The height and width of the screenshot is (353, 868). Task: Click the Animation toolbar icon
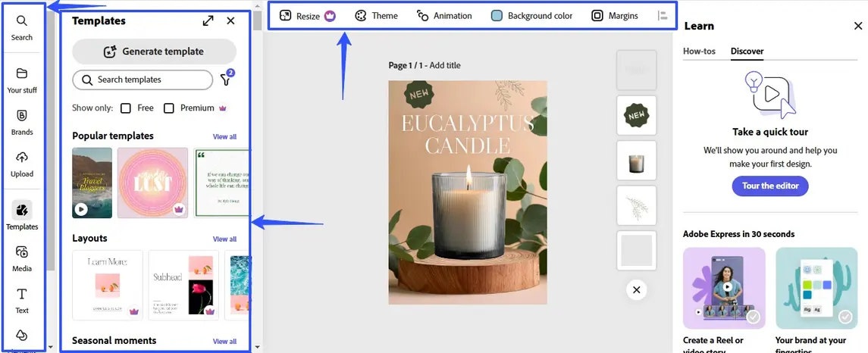pyautogui.click(x=423, y=16)
